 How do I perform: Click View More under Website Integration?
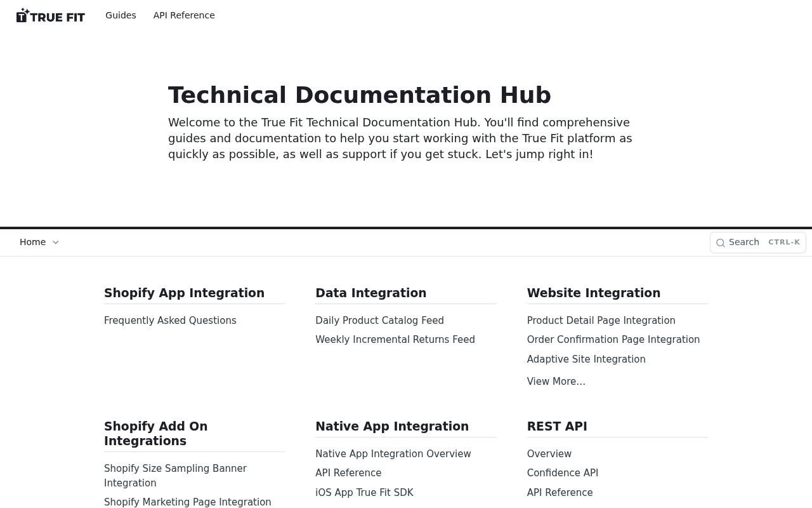tap(556, 382)
